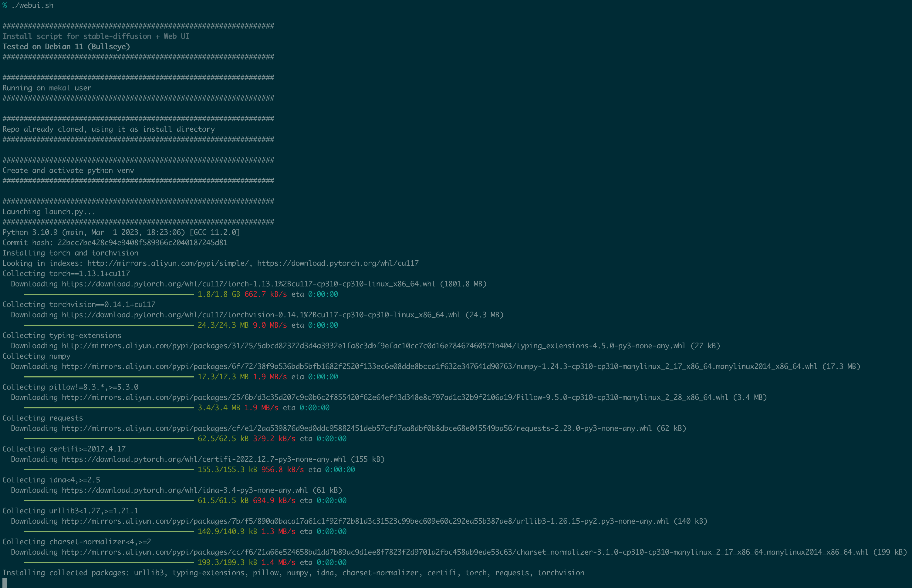The image size is (912, 588).
Task: Click the mirrors.aliyun.com pypi simple index URL
Action: pos(167,263)
